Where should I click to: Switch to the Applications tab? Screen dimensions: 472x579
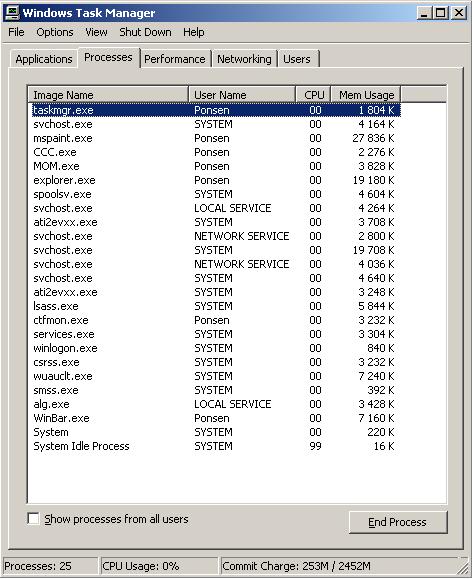pyautogui.click(x=44, y=59)
